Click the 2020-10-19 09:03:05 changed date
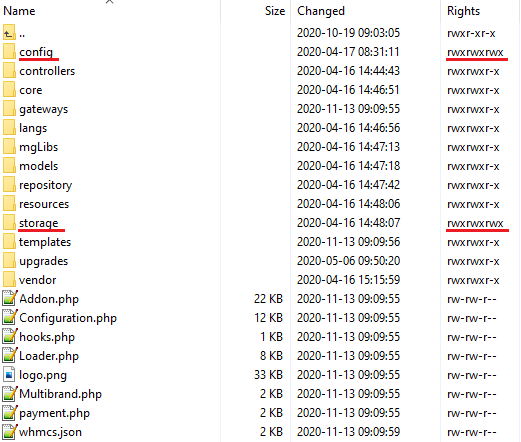This screenshot has height=442, width=521. [348, 33]
